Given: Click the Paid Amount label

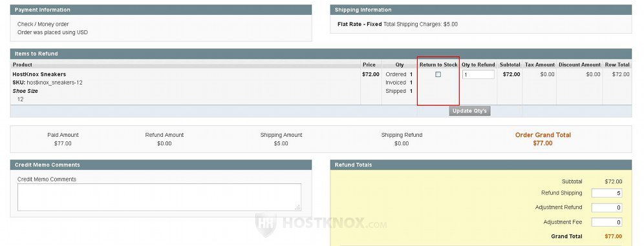Looking at the screenshot, I should pos(63,135).
